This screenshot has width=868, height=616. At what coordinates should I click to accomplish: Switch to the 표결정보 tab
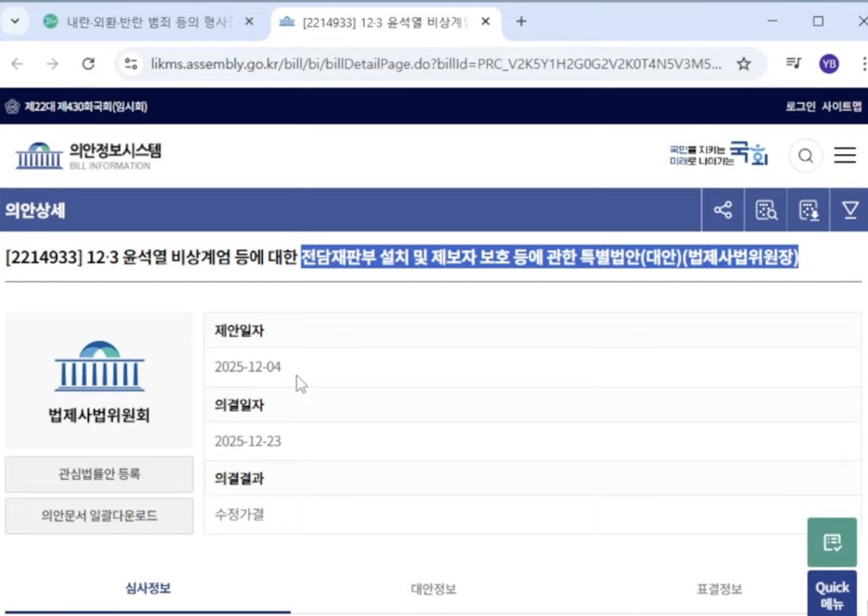(719, 589)
